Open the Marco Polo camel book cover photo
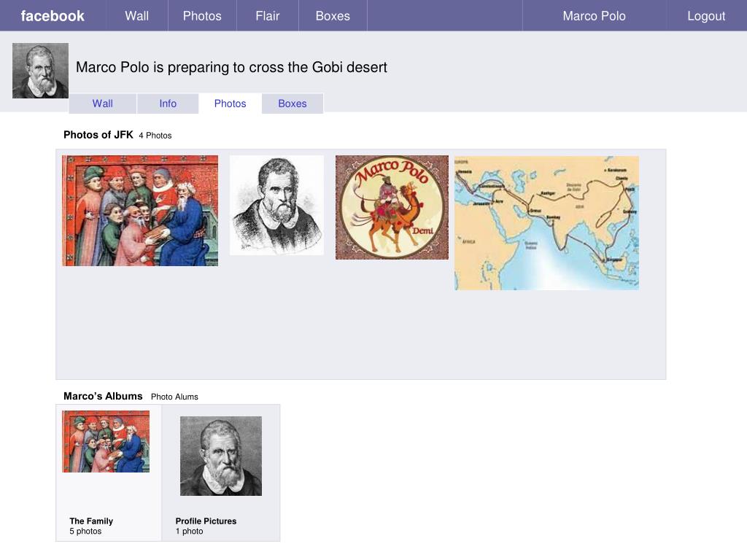The width and height of the screenshot is (747, 560). (392, 207)
